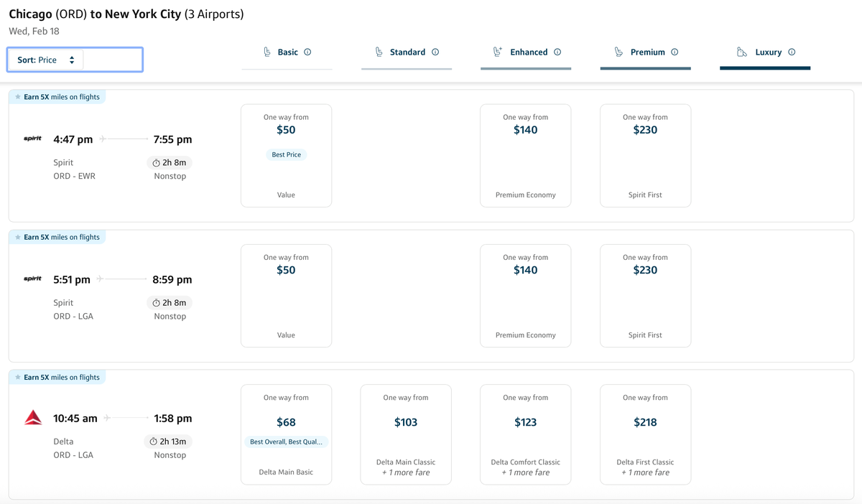Open the info tooltip next to Basic

coord(307,52)
